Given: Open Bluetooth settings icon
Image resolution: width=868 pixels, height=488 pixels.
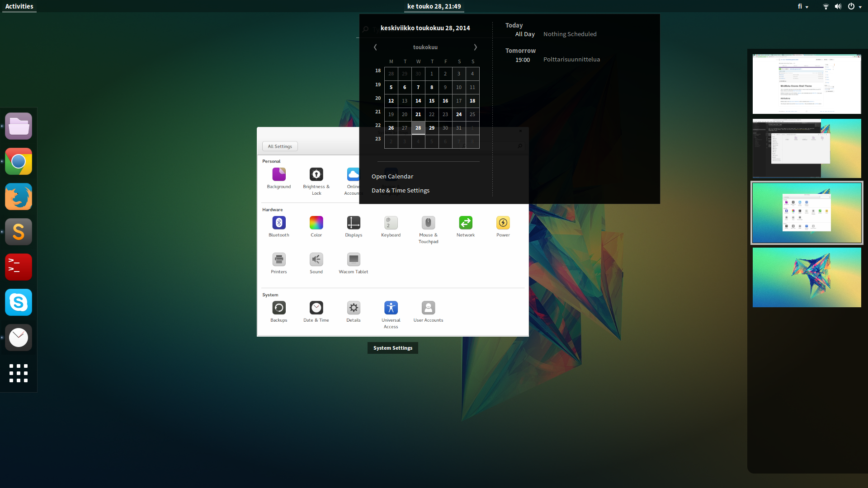Looking at the screenshot, I should [x=279, y=223].
